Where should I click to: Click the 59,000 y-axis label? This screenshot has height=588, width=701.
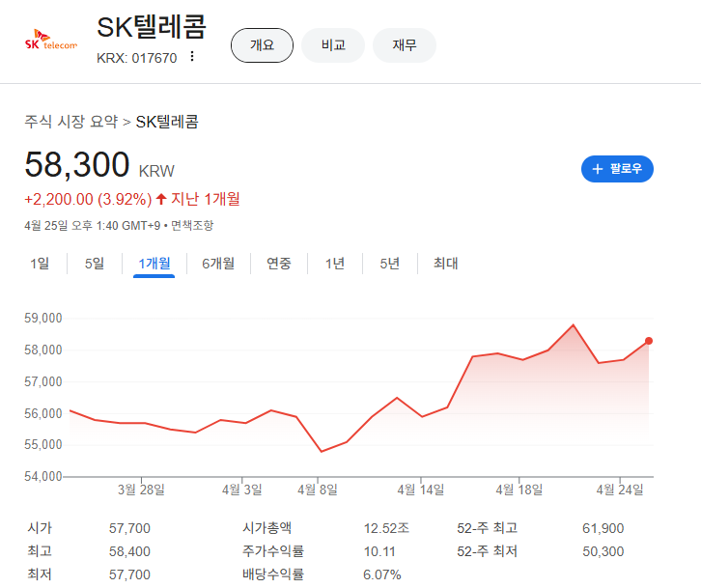(42, 318)
